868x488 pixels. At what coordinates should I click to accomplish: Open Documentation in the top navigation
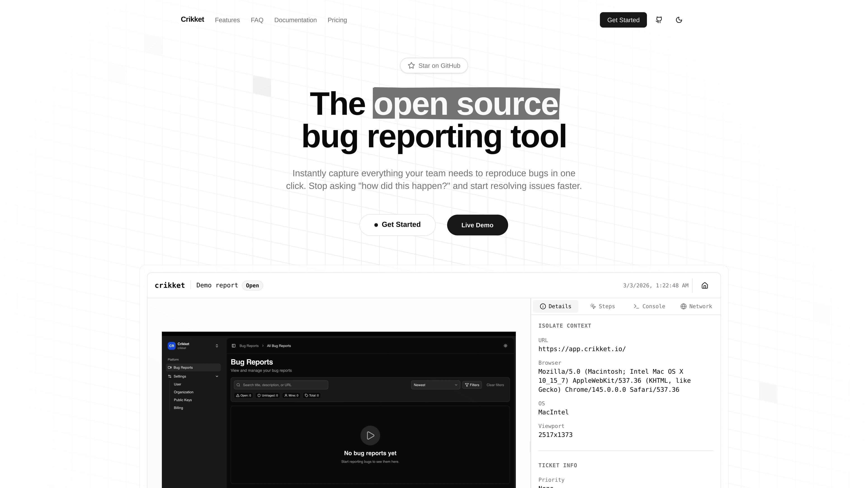295,20
